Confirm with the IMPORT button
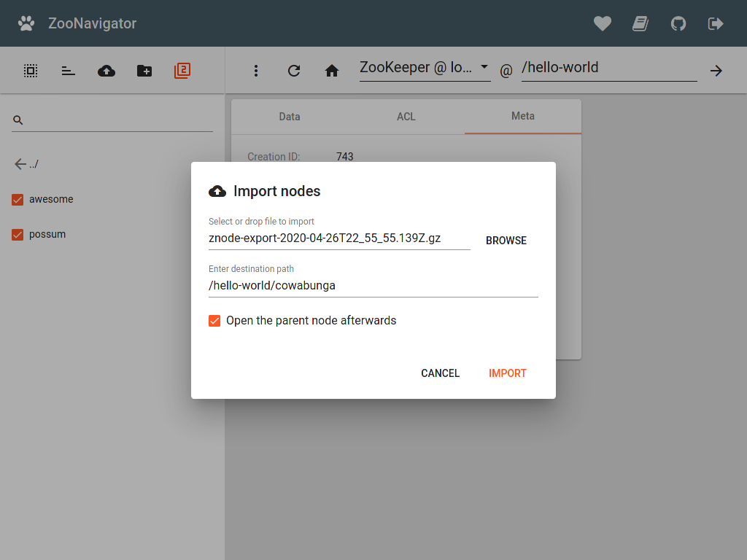 pos(508,373)
